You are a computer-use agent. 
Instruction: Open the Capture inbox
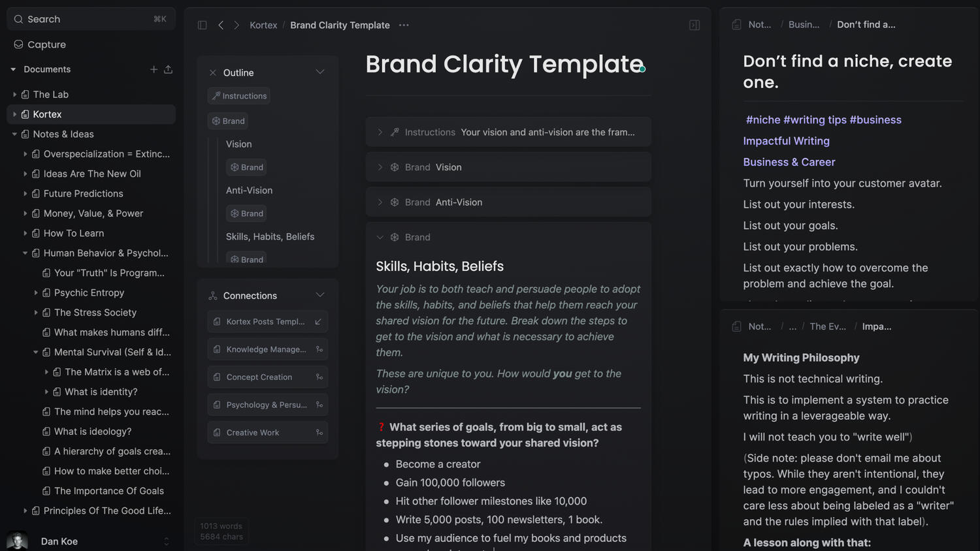coord(46,44)
